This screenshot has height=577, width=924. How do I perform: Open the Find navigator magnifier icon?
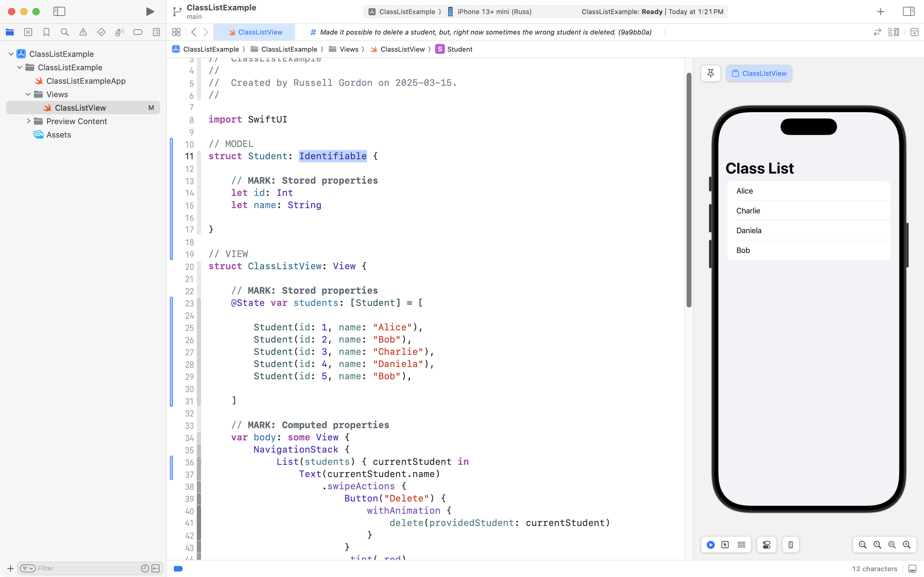(x=64, y=32)
